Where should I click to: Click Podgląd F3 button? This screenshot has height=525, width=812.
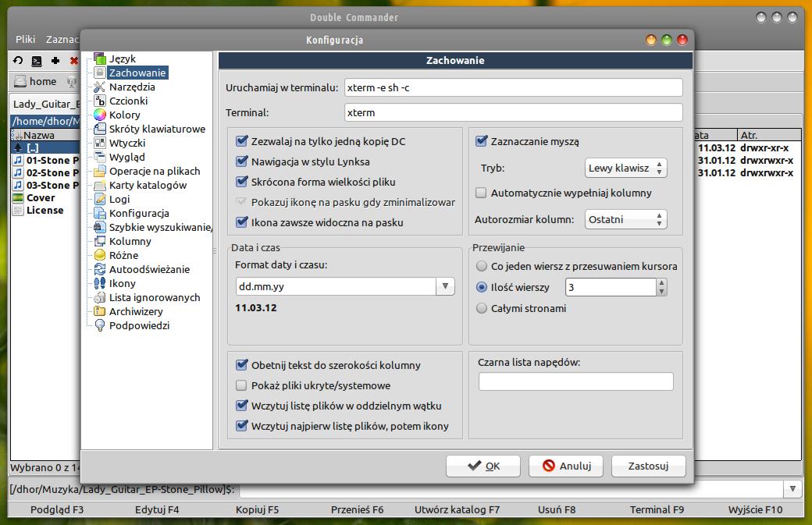(57, 509)
